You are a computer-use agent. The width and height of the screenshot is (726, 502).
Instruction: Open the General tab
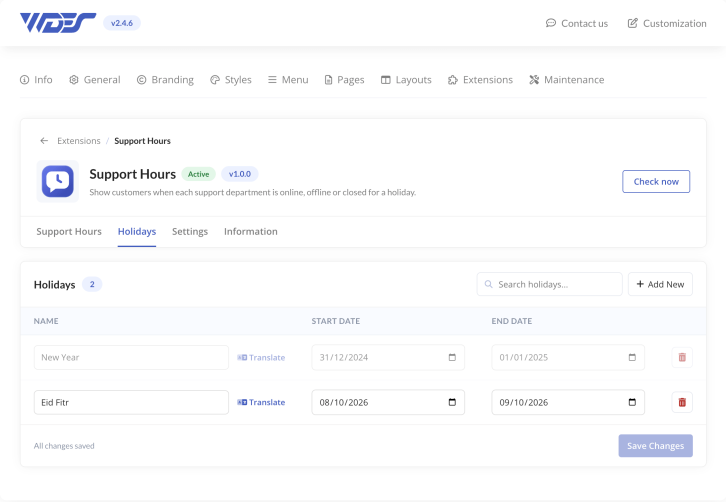(x=94, y=80)
